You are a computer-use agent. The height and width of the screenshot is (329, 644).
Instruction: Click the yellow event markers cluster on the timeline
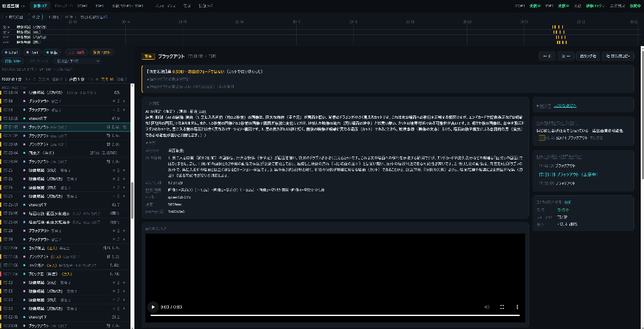560,34
